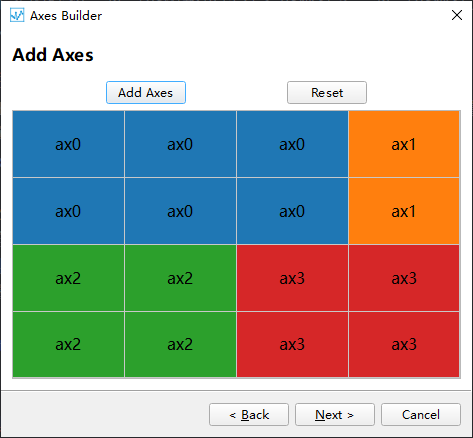Click the ax2 cell in third row, second column
473x438 pixels.
180,278
